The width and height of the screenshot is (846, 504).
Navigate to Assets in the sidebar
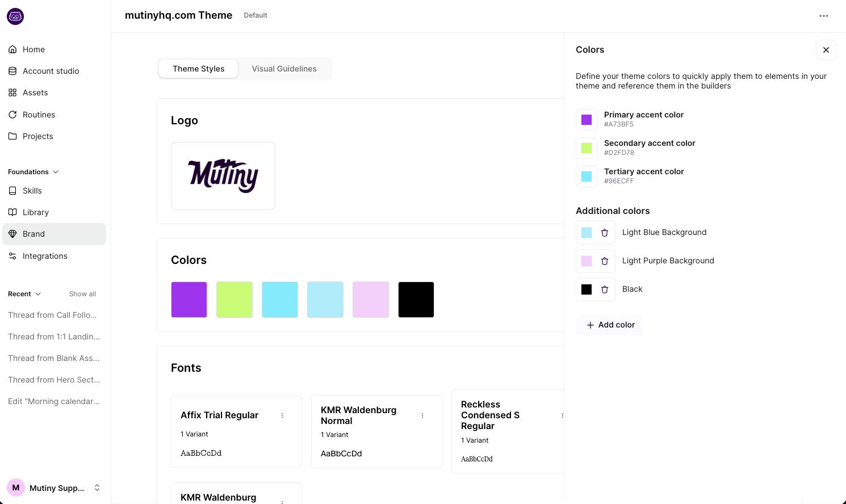pyautogui.click(x=55, y=93)
